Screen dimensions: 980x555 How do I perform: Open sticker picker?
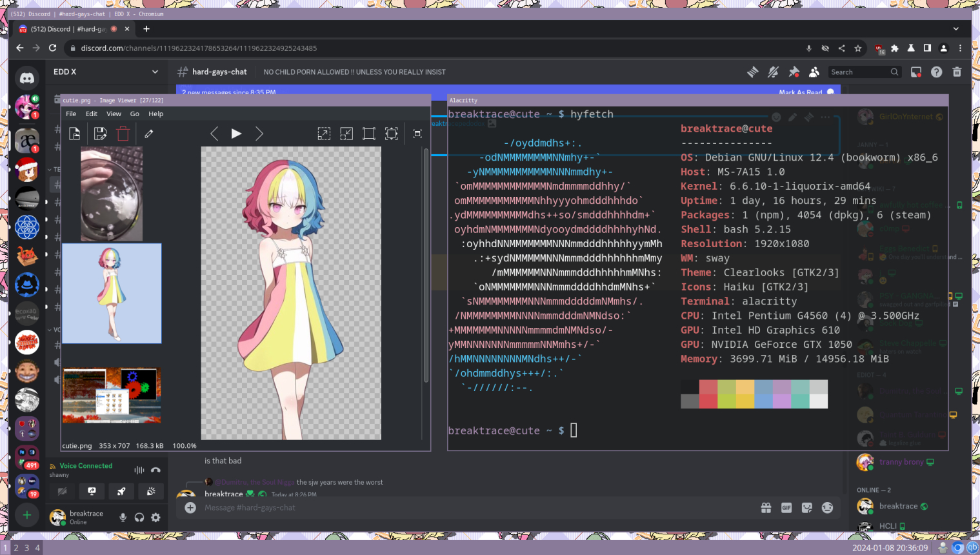(807, 508)
